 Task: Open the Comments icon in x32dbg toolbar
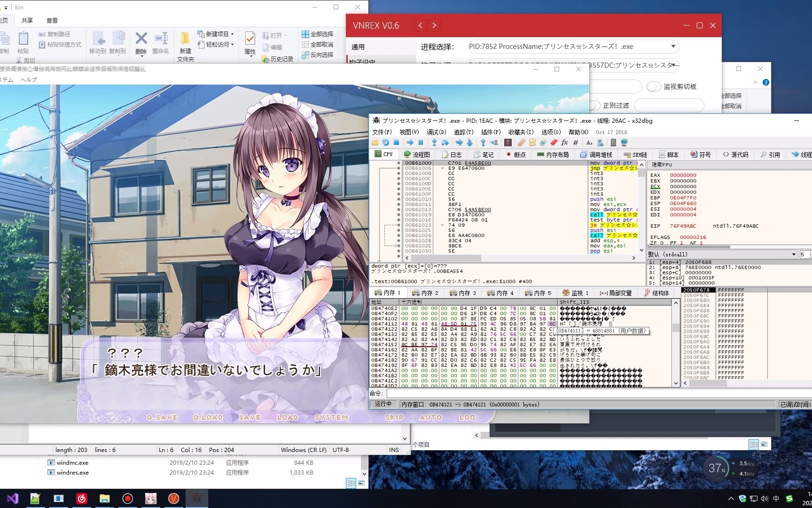point(532,143)
